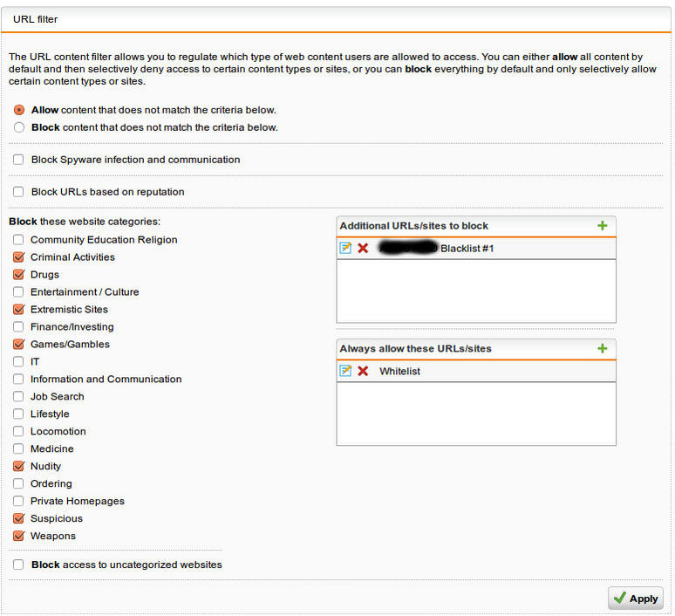675x616 pixels.
Task: Enable Block access to uncategorized websites
Action: 18,565
